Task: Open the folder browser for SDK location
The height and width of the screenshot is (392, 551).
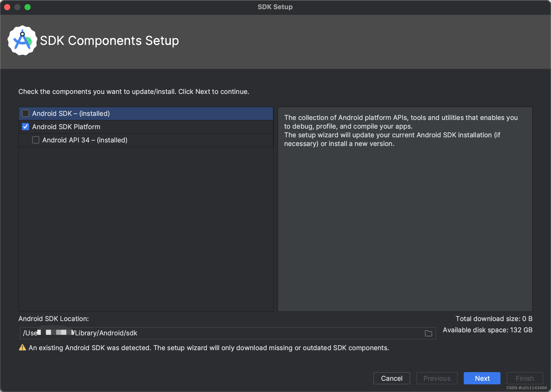Action: point(428,333)
